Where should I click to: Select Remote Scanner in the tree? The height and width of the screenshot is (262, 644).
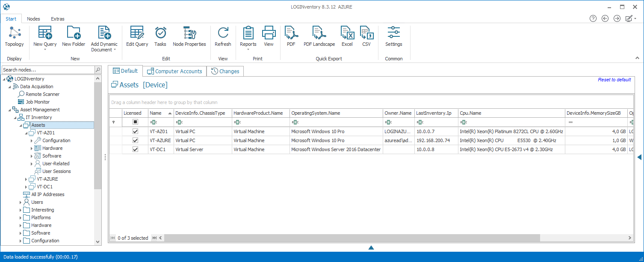tap(42, 94)
